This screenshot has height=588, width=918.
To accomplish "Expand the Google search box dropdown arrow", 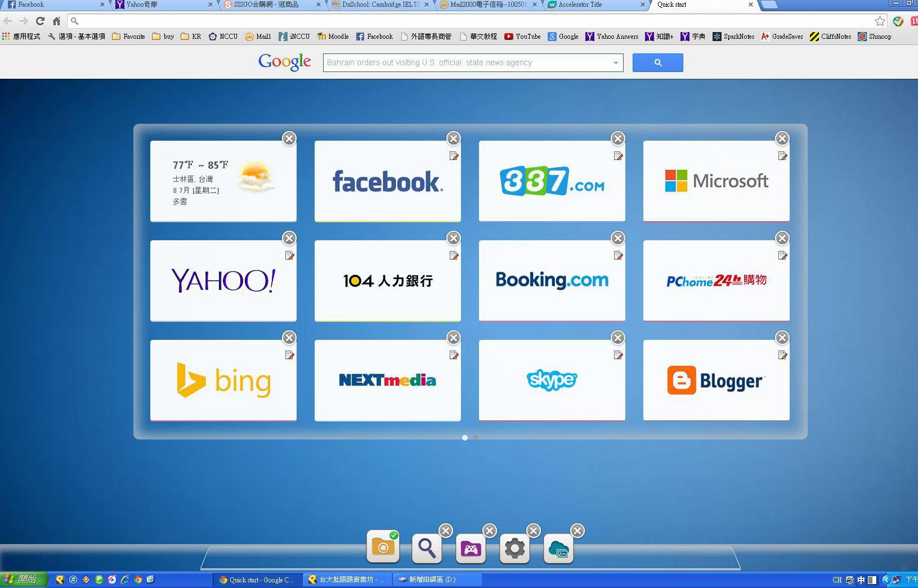I will 616,62.
